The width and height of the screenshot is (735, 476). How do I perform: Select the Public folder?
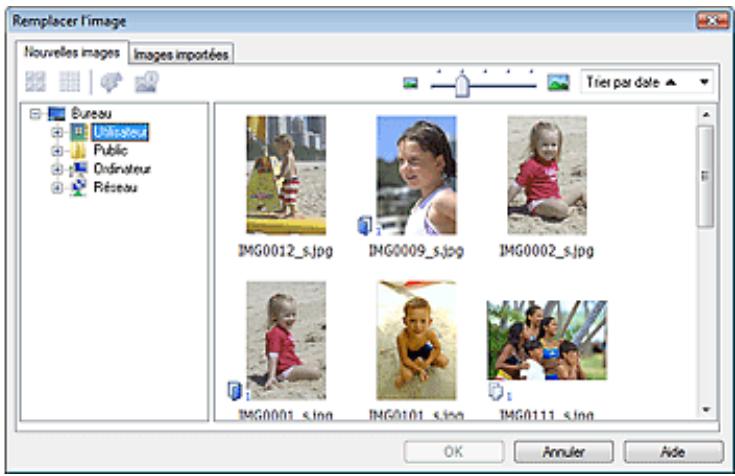pyautogui.click(x=111, y=151)
